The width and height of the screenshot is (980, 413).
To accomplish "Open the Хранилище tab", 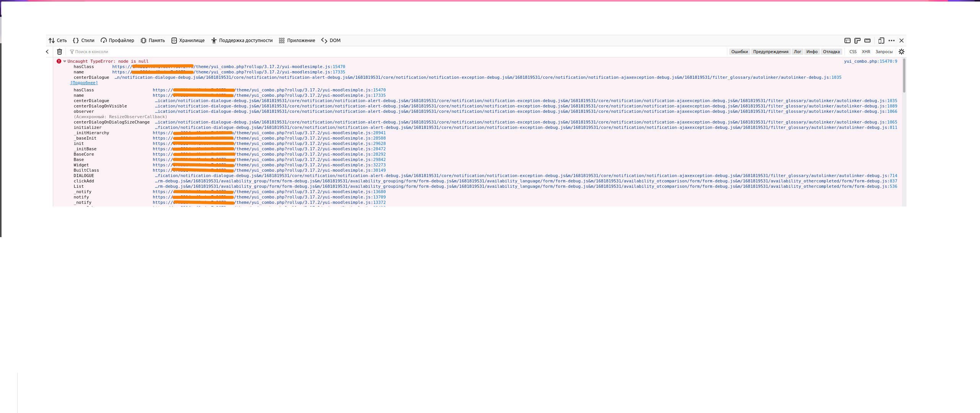I will (188, 41).
